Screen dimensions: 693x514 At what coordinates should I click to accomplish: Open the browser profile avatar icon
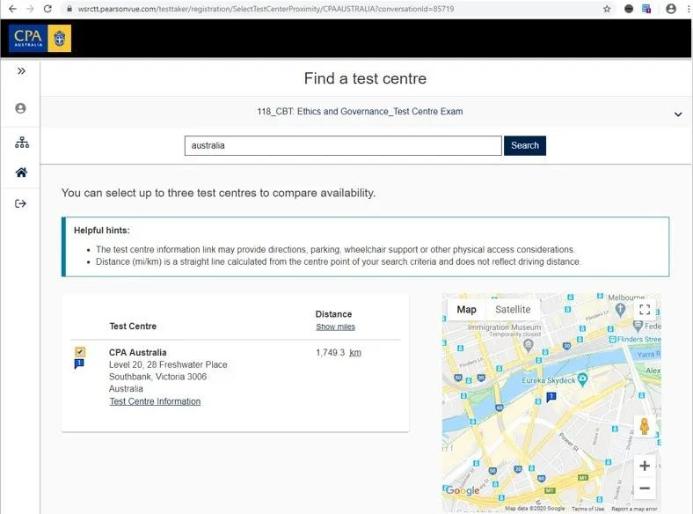(x=670, y=9)
